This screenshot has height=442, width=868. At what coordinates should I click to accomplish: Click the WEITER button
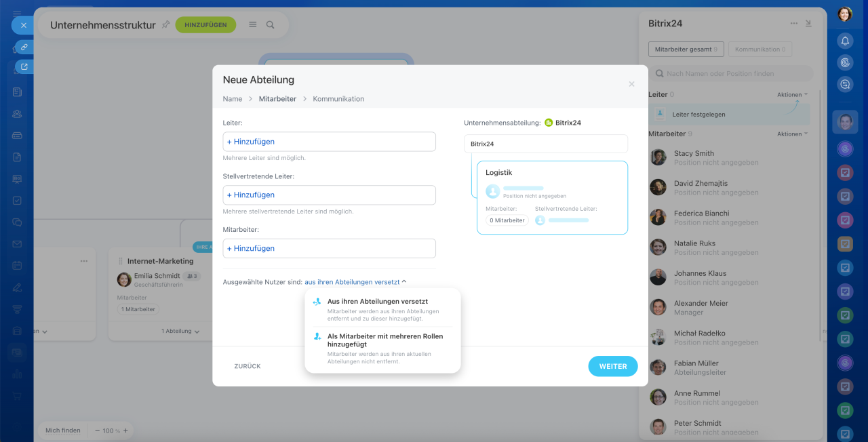613,366
